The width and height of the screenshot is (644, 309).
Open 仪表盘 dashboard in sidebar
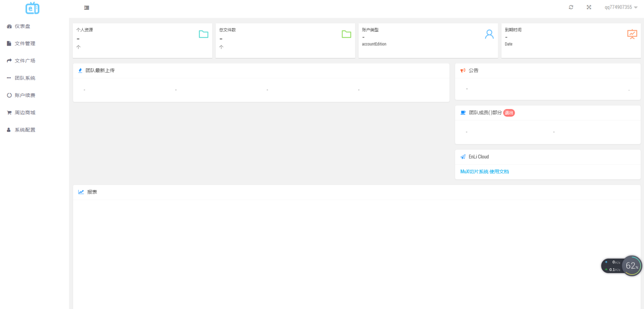[x=22, y=26]
